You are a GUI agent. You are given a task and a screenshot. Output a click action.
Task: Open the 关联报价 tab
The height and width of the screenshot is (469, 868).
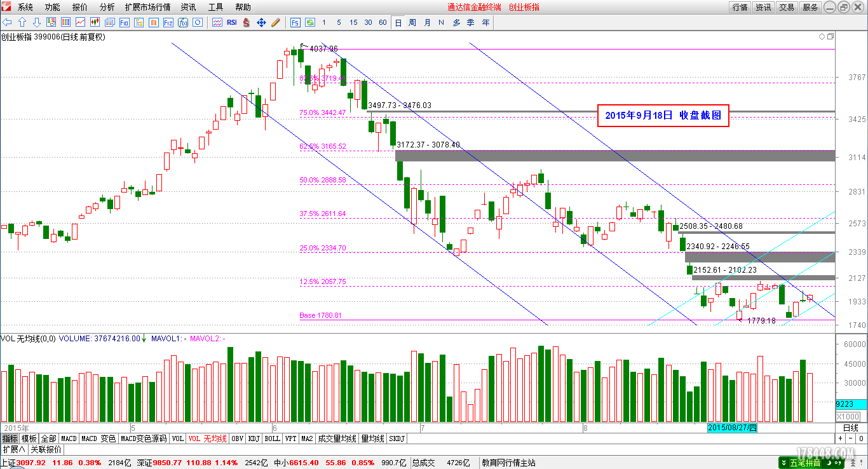click(46, 449)
